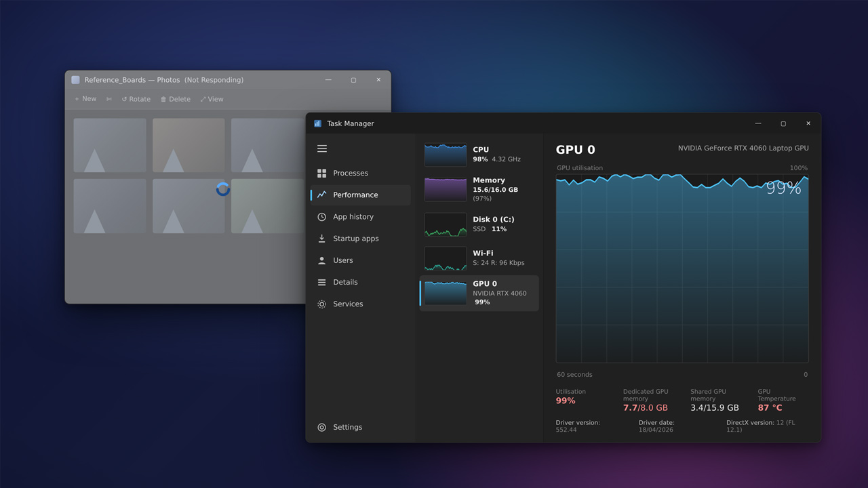Screen dimensions: 868x488
Task: Click NVIDIA GeForce RTX 4060 Laptop GPU text
Action: (x=743, y=148)
